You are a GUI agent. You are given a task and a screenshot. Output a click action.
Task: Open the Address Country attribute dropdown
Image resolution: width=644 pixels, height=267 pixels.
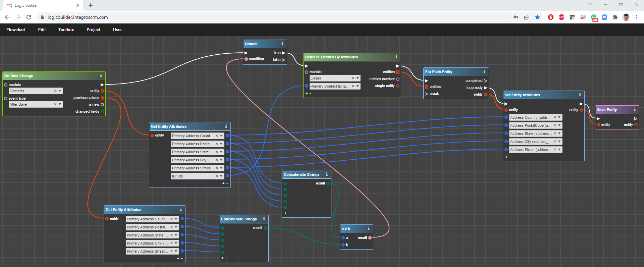559,117
